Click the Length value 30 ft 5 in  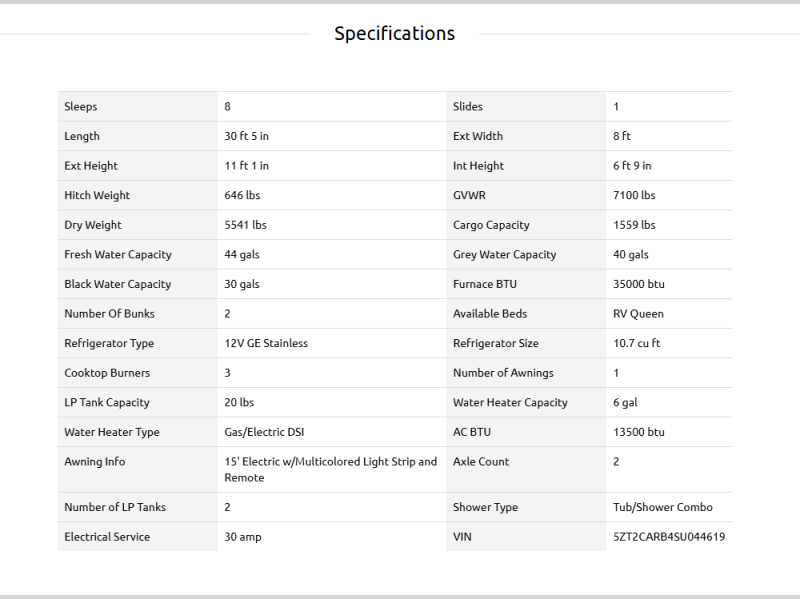coord(247,136)
